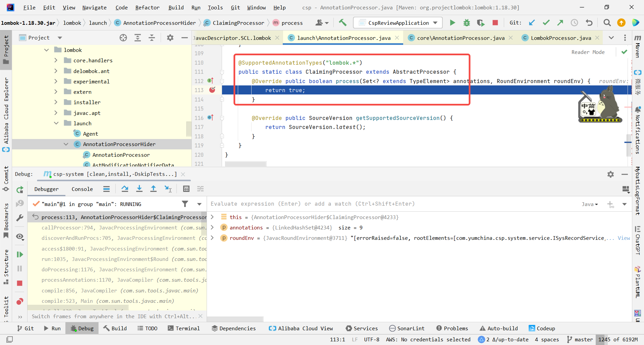Viewport: 644px width, 345px height.
Task: Click Step Out in debugger toolbar
Action: click(153, 189)
